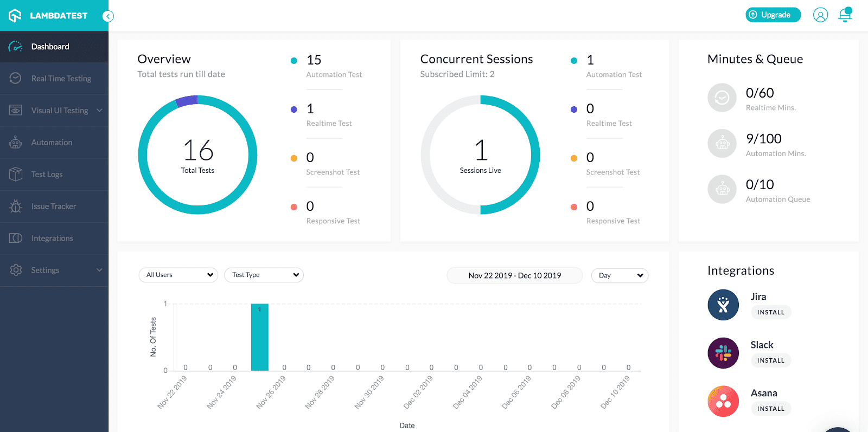
Task: Click the LambdaTest logo icon
Action: click(15, 16)
